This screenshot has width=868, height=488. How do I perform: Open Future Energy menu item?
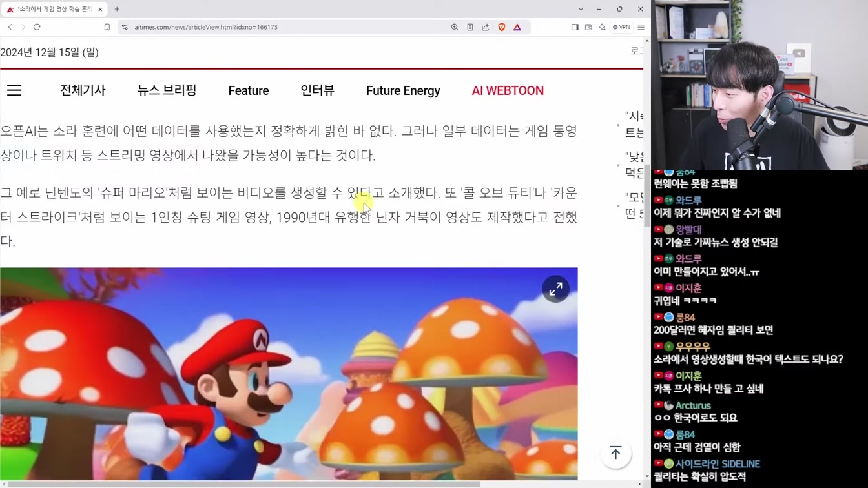click(403, 90)
